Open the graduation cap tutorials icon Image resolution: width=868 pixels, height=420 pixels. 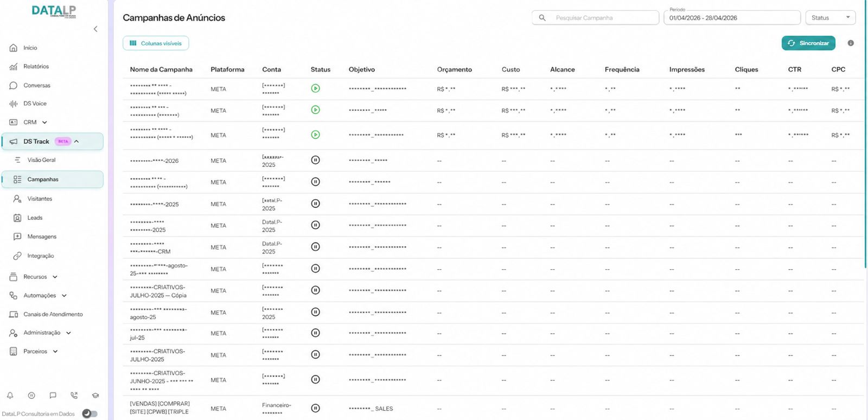pos(95,396)
